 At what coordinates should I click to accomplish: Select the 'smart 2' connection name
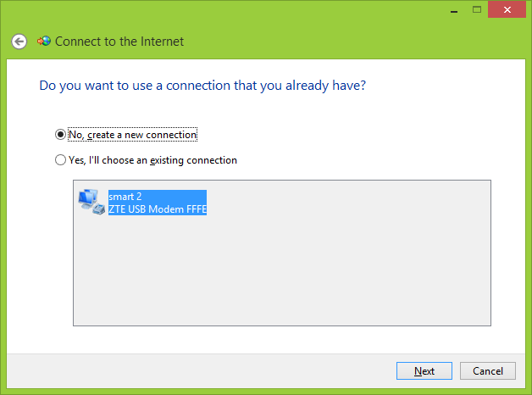(x=125, y=196)
